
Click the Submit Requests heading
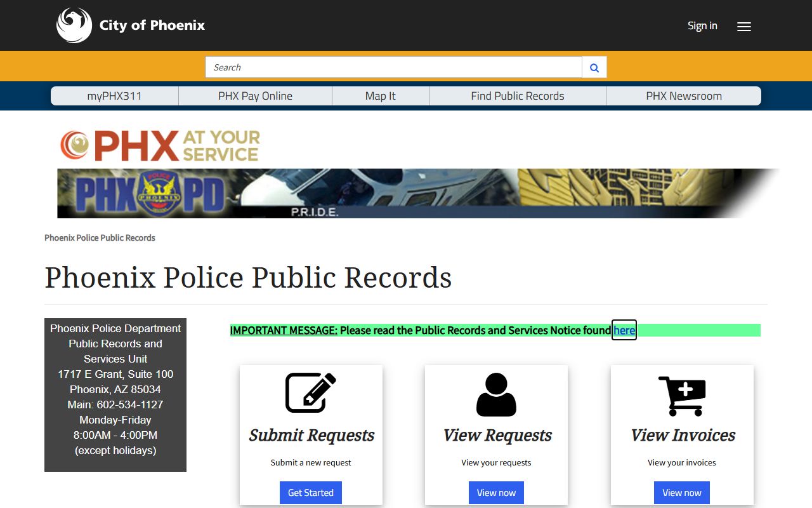tap(311, 436)
